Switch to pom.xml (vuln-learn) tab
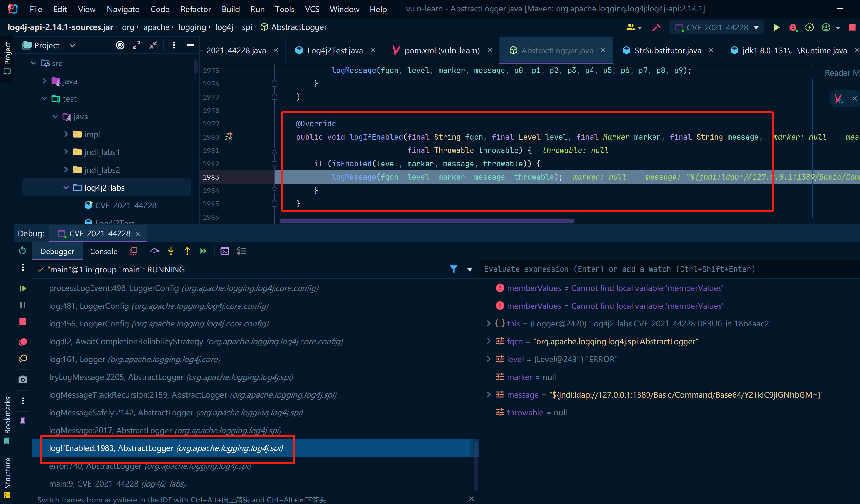 point(442,50)
